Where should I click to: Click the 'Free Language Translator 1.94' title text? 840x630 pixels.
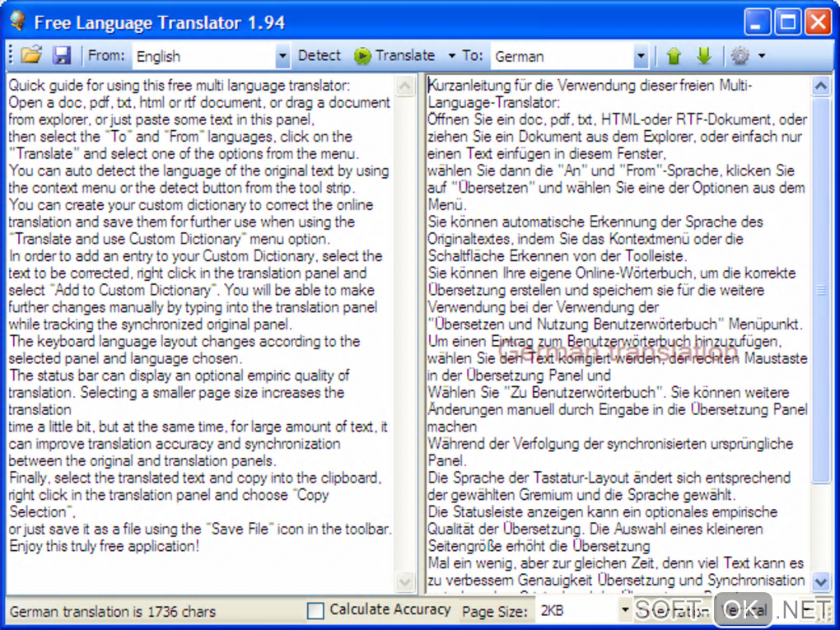159,22
